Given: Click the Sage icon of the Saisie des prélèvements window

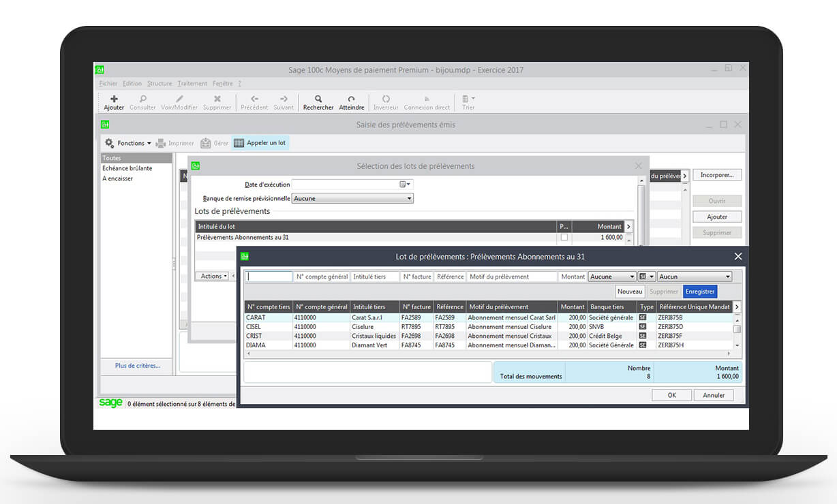Looking at the screenshot, I should [105, 125].
